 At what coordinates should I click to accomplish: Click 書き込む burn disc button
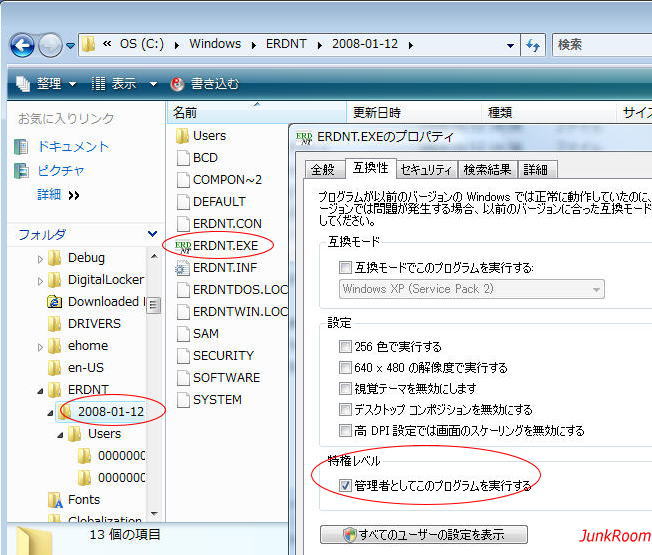pos(205,84)
